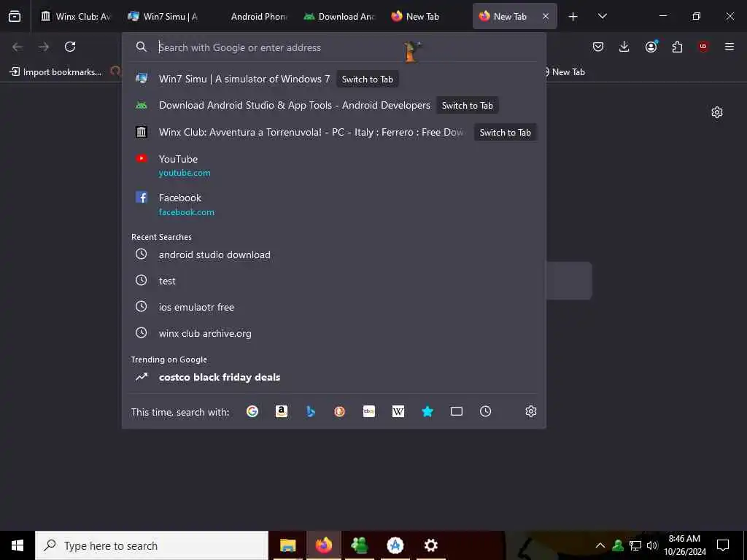The height and width of the screenshot is (560, 747).
Task: Switch to Android Phone tab
Action: pos(250,17)
